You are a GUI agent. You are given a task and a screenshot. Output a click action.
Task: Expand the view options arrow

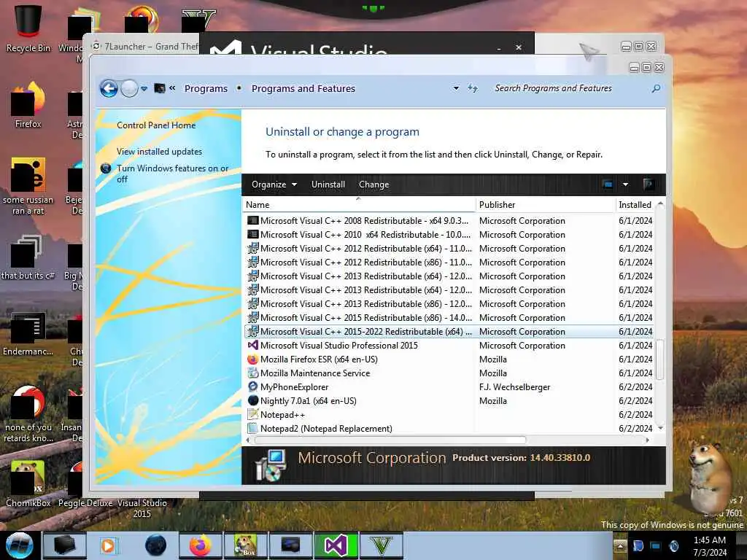(x=625, y=184)
